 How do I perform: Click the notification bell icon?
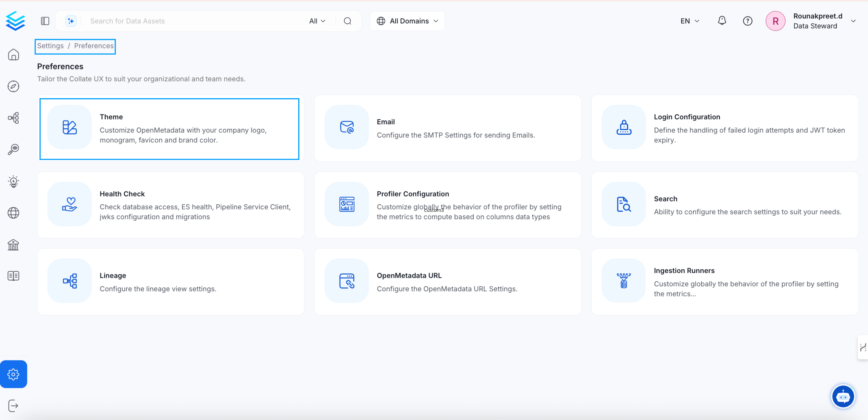tap(722, 21)
